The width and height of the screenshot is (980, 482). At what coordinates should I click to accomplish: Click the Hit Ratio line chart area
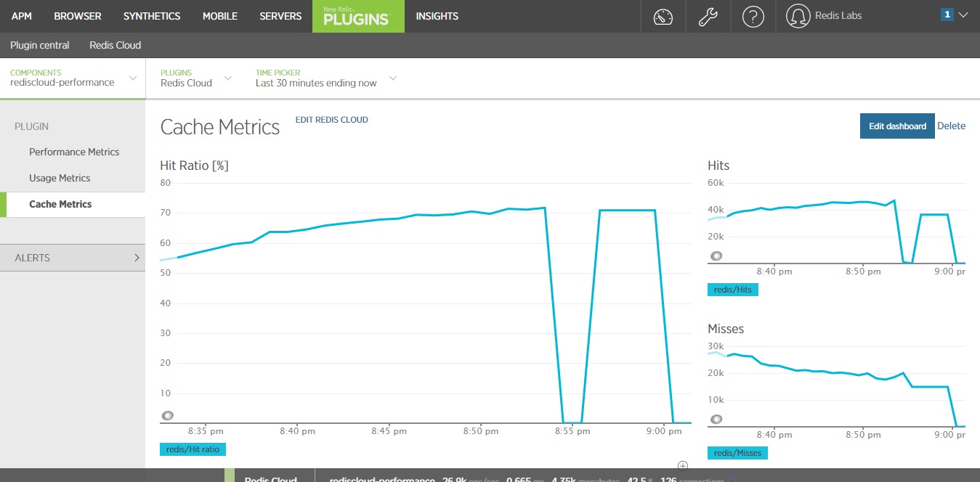[425, 301]
